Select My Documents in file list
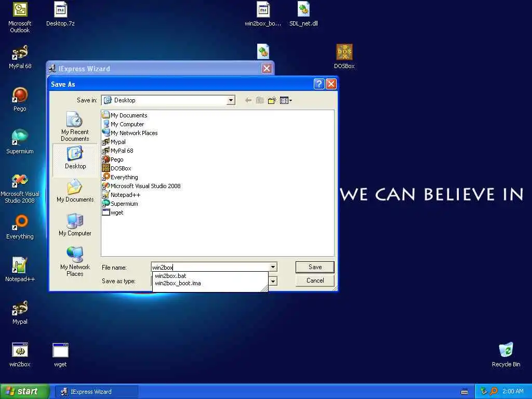This screenshot has width=532, height=399. coord(125,115)
